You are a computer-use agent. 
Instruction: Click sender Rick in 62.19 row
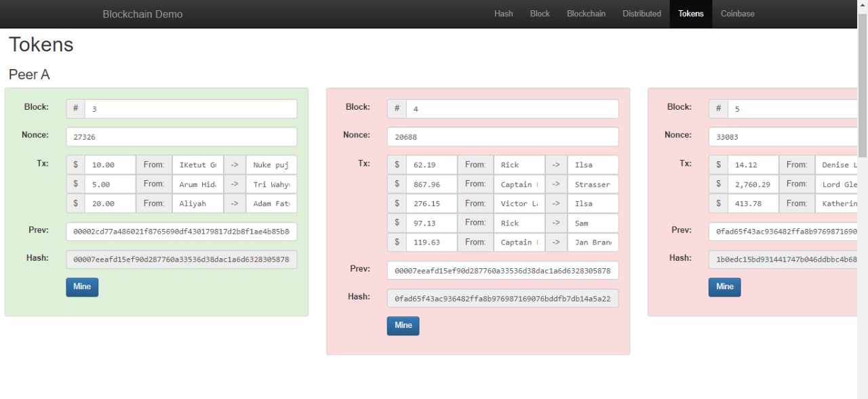tap(519, 165)
